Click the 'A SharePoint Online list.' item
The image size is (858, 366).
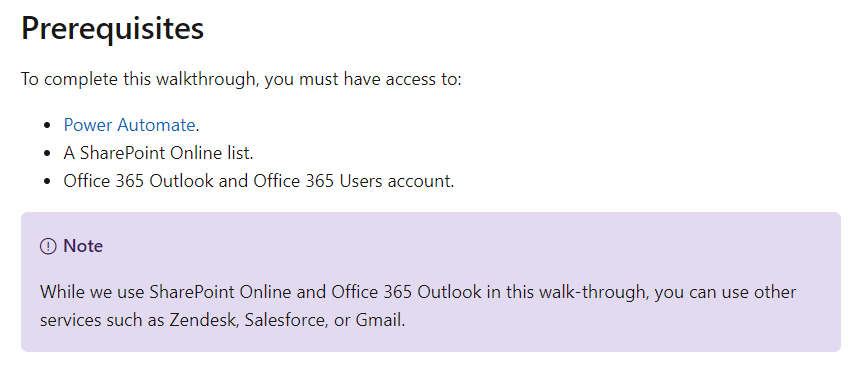click(159, 153)
